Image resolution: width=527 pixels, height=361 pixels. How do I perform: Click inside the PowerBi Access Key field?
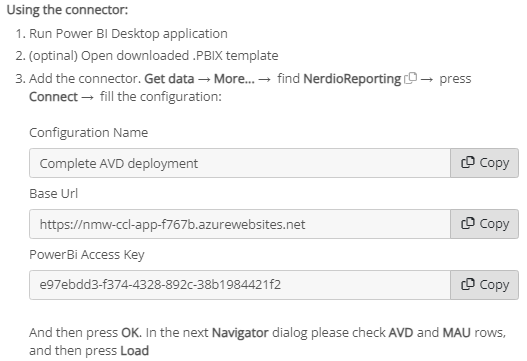tap(240, 285)
